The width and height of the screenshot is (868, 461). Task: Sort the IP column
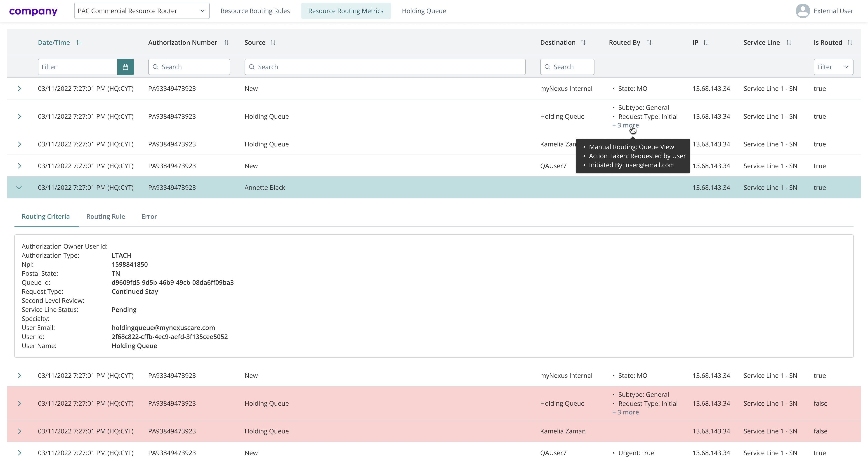705,42
